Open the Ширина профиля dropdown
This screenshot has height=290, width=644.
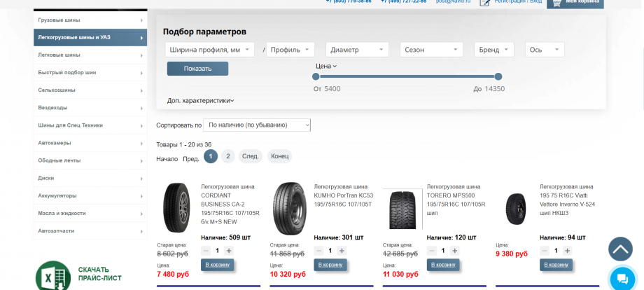tap(210, 50)
